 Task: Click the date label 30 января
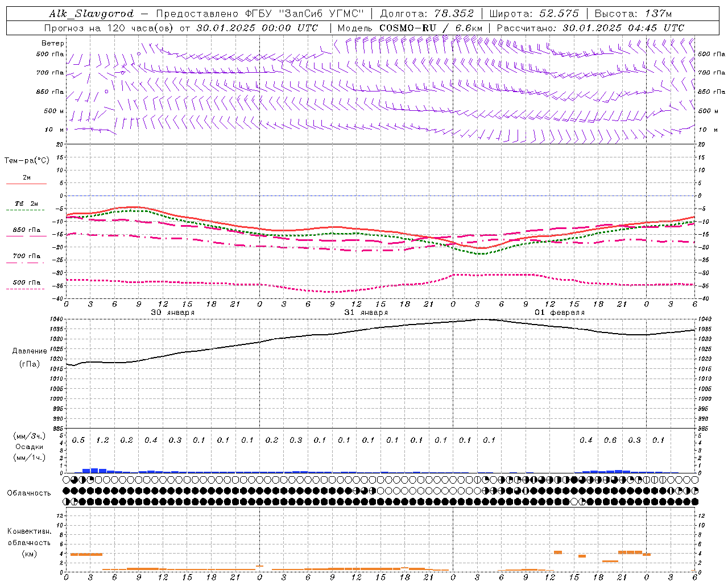coord(172,313)
